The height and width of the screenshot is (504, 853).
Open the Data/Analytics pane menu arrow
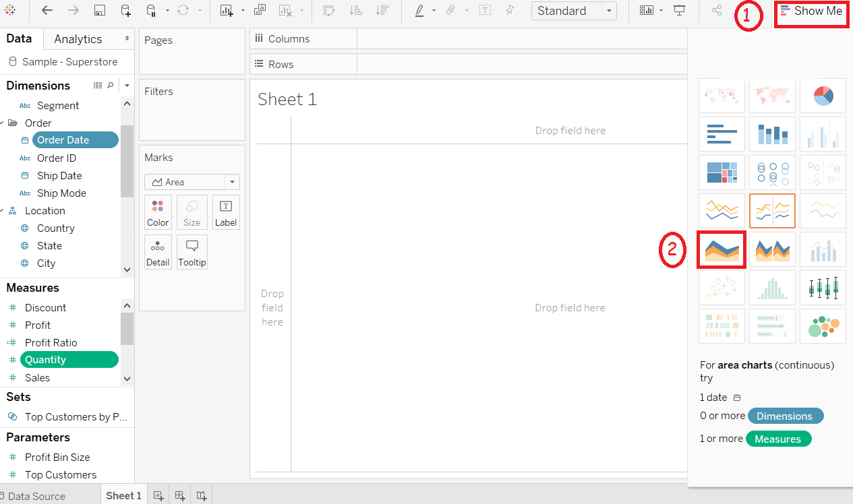coord(127,39)
